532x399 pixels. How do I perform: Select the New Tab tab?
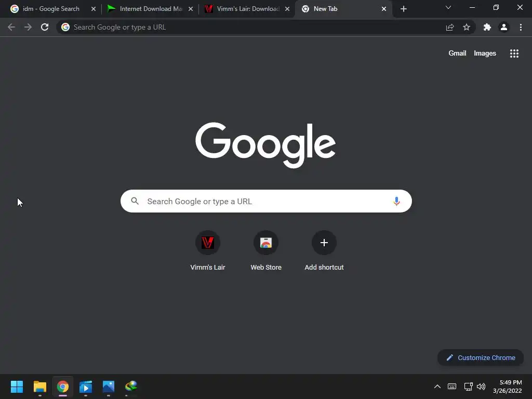click(343, 9)
